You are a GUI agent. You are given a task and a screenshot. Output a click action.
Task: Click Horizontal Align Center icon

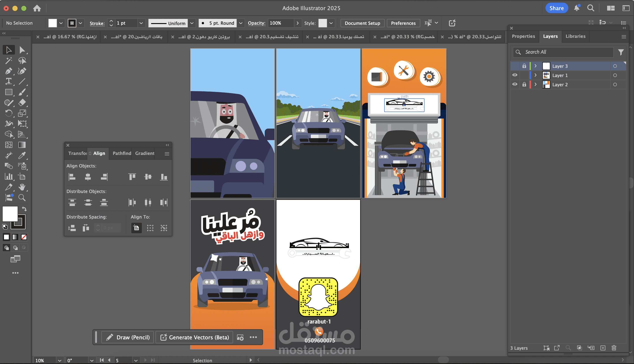[88, 177]
